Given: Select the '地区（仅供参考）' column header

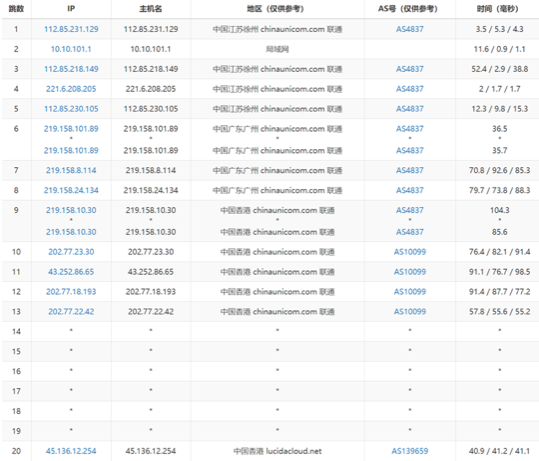Looking at the screenshot, I should 277,9.
